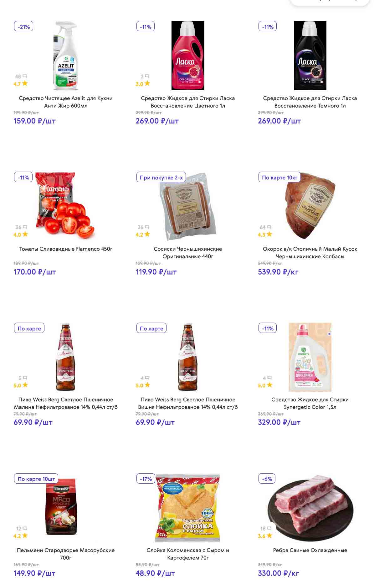The height and width of the screenshot is (588, 374).
Task: Click the pork ribs product photo
Action: [310, 507]
